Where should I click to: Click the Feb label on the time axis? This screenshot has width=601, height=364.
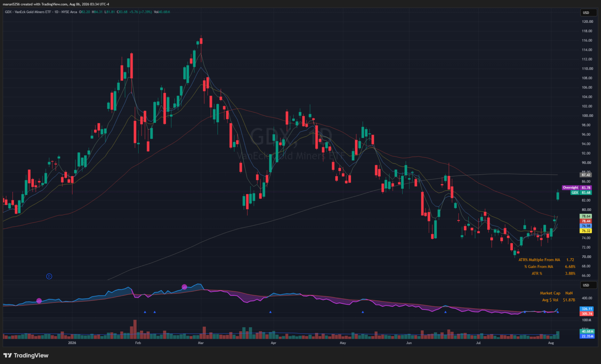coord(138,343)
